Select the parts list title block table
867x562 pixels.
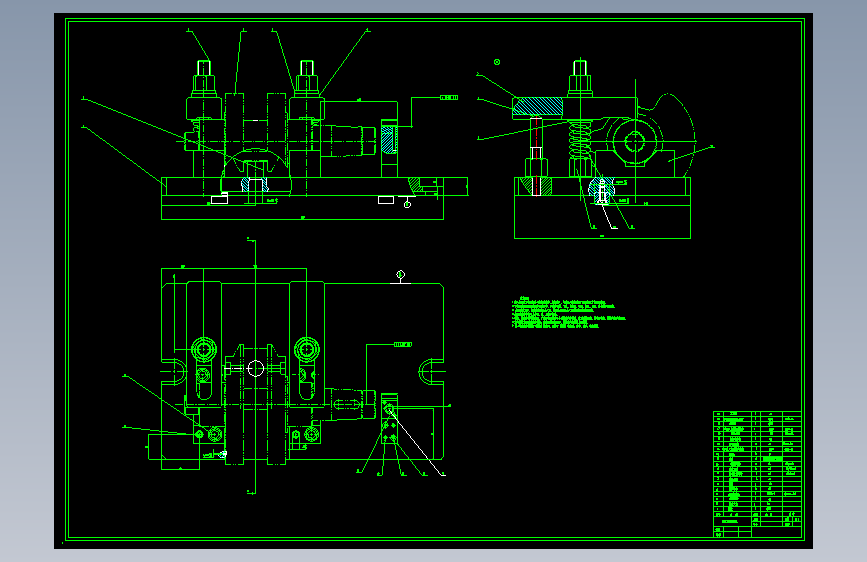pos(758,474)
